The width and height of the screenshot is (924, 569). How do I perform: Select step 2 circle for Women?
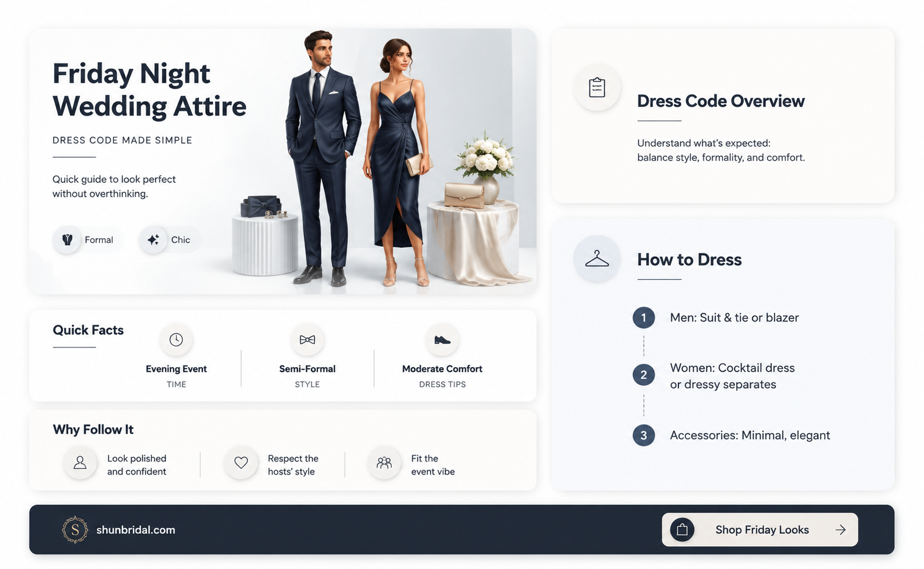pos(644,375)
